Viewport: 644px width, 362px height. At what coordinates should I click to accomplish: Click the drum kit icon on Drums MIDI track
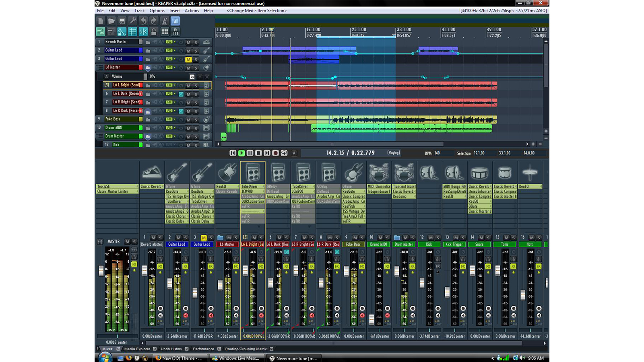click(x=206, y=128)
